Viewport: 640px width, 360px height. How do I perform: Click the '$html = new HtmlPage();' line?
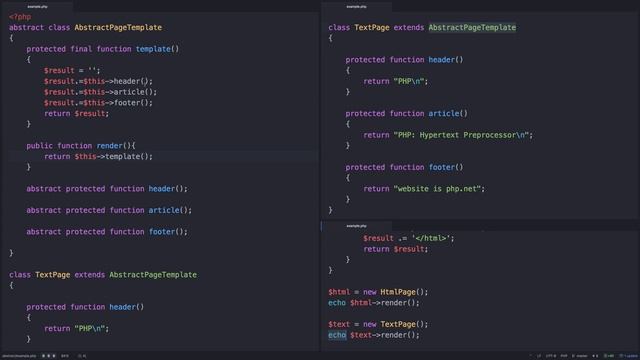pos(378,292)
